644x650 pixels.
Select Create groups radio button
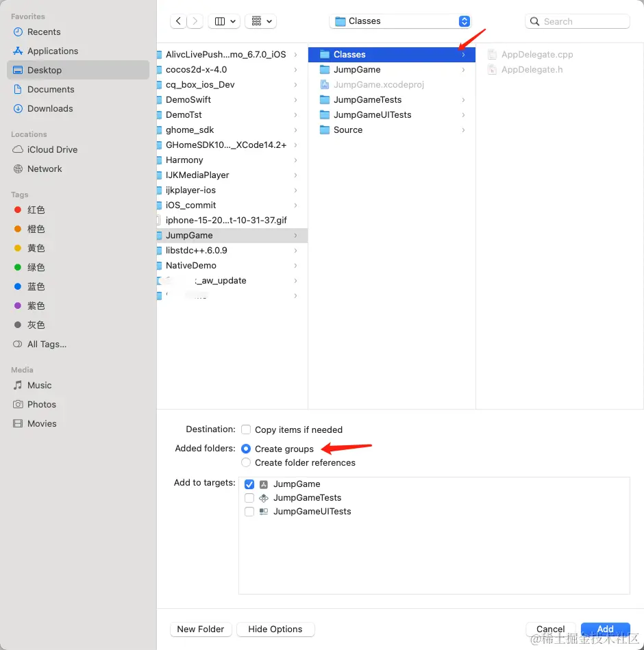click(x=246, y=449)
